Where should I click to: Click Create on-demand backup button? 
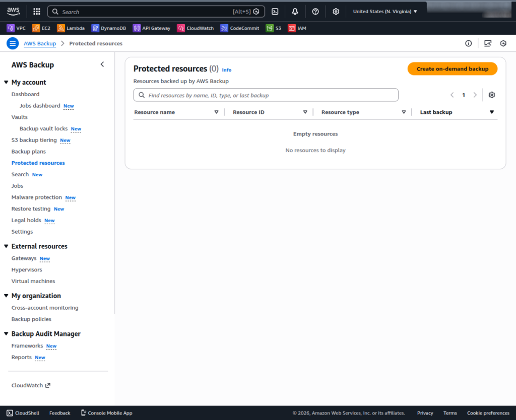point(452,68)
